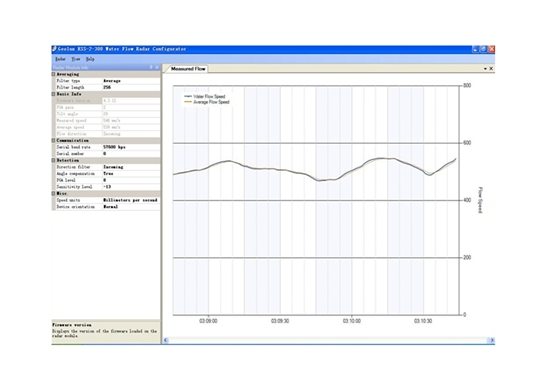
Task: Collapse the Misc section
Action: pyautogui.click(x=54, y=193)
